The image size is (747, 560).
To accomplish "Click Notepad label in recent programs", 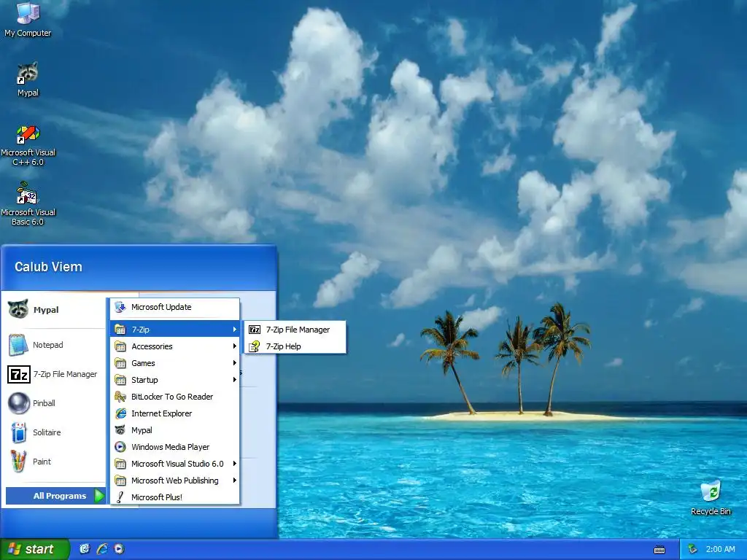I will [x=47, y=345].
